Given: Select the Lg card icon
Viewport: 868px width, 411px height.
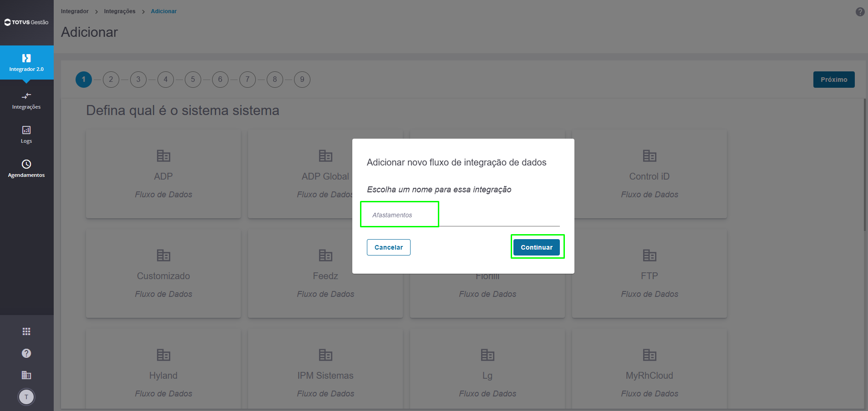Looking at the screenshot, I should pos(487,355).
